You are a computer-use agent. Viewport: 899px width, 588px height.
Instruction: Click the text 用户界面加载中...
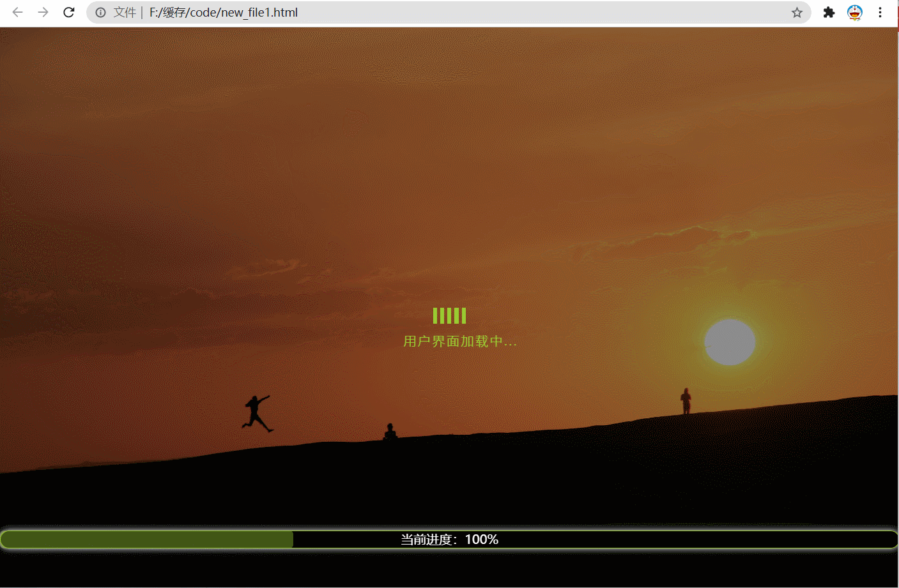click(460, 342)
